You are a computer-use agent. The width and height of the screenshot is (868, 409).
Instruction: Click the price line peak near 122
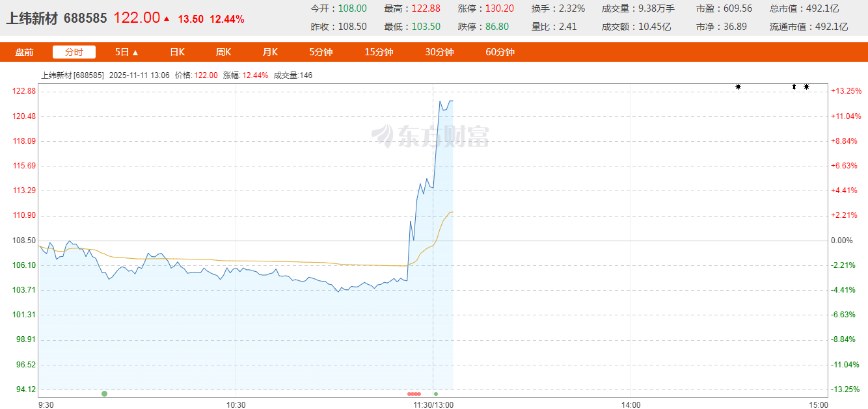pyautogui.click(x=441, y=101)
